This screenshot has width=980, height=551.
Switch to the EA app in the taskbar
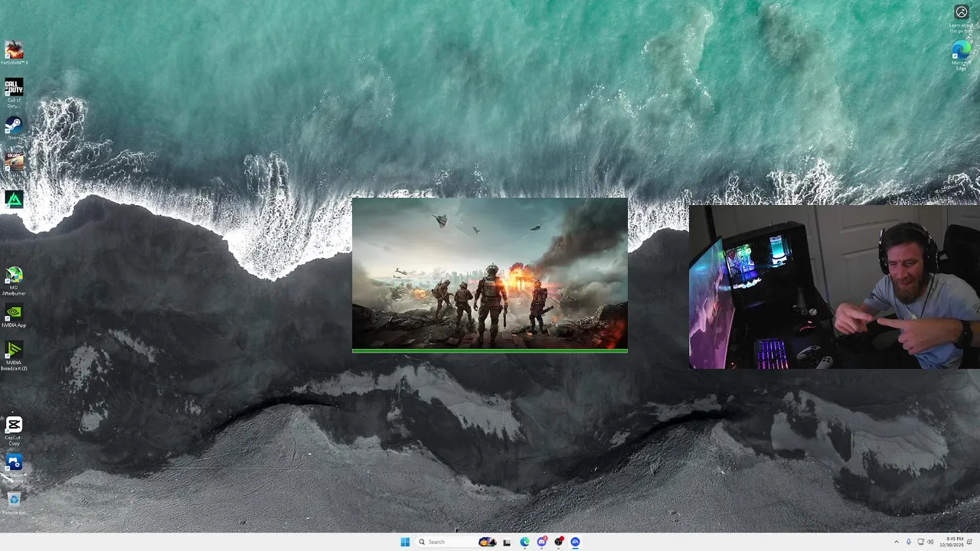coord(575,542)
